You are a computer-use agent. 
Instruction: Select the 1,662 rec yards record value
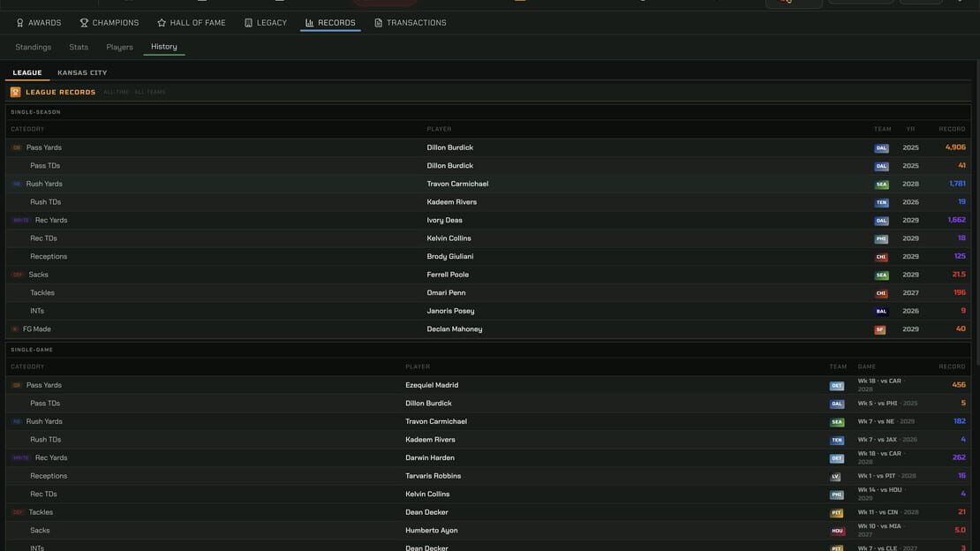tap(956, 220)
